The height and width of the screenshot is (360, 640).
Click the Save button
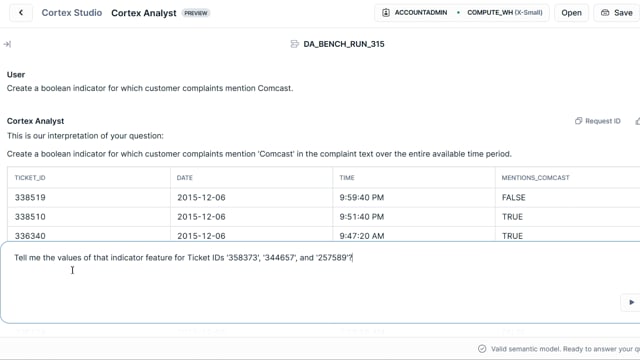click(x=617, y=13)
